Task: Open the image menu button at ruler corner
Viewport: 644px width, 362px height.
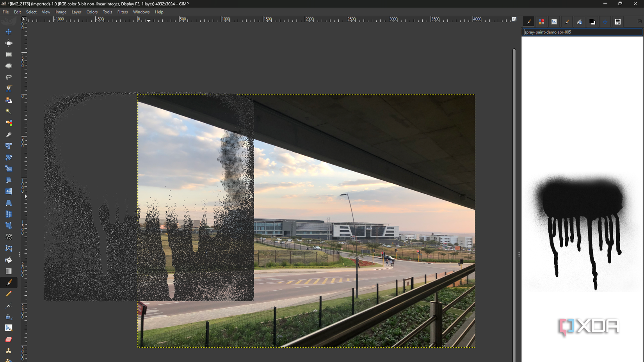Action: 24,19
